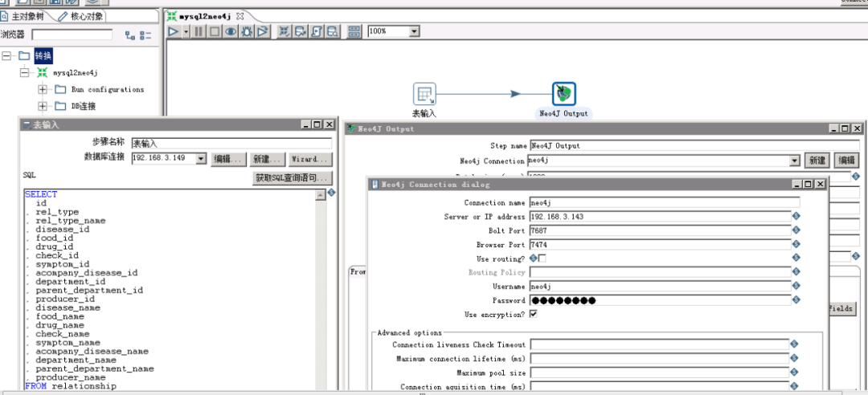The image size is (868, 395).
Task: Expand all tree nodes in the browser
Action: click(130, 35)
